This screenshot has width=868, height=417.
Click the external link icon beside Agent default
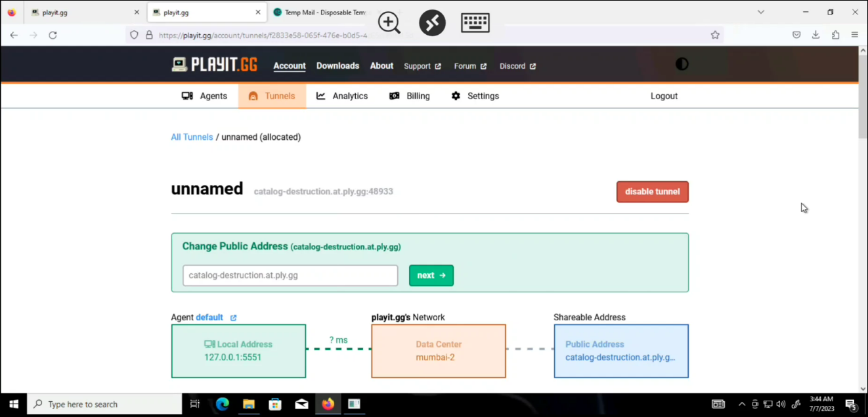pyautogui.click(x=233, y=318)
